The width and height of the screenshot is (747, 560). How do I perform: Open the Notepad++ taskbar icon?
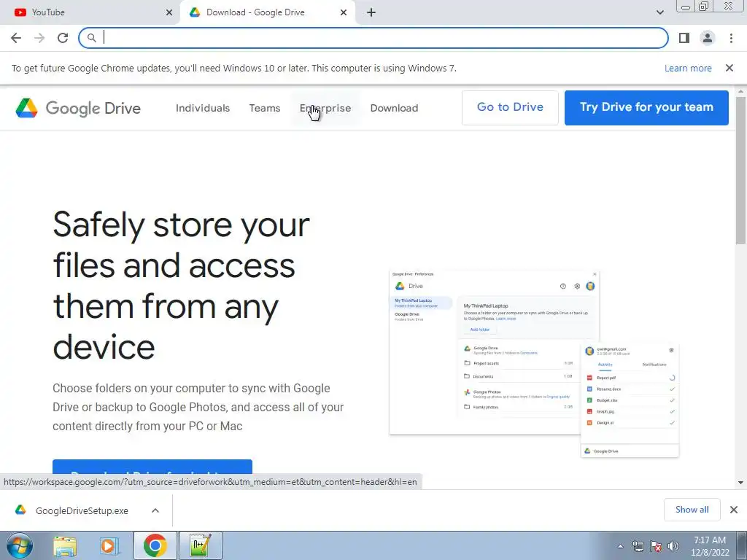point(200,545)
